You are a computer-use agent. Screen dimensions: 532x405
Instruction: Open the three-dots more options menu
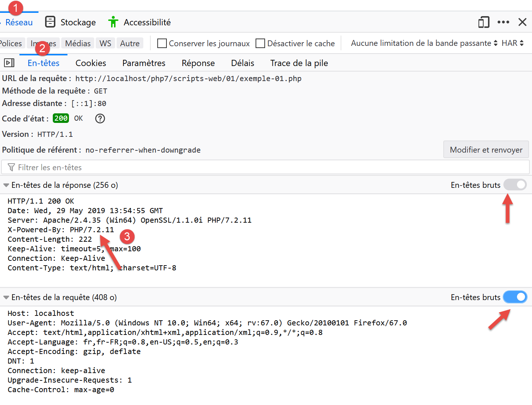pos(503,22)
